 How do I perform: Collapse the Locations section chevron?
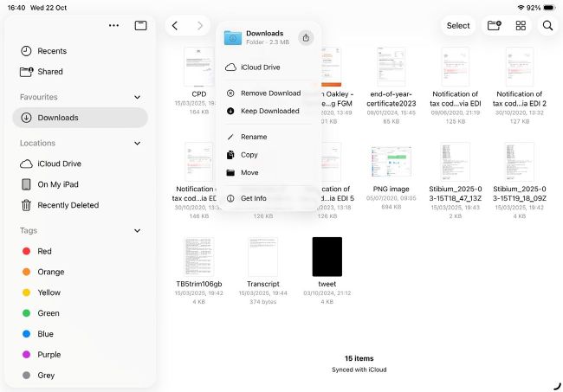click(137, 144)
